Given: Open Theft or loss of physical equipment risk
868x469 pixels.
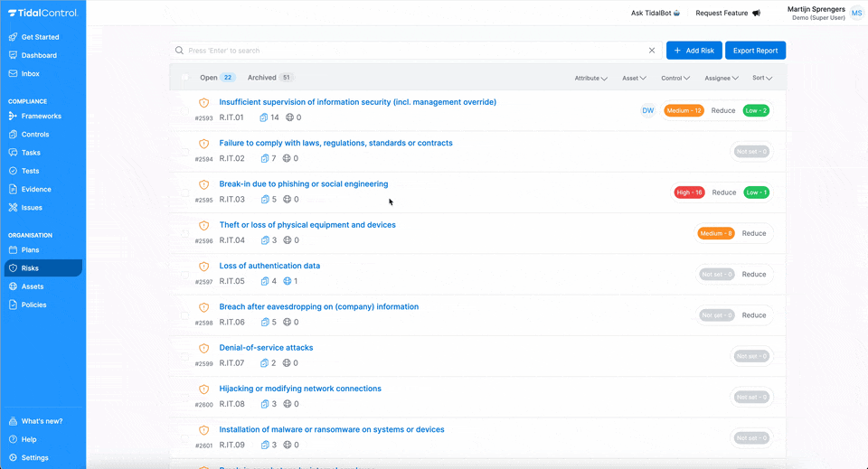Looking at the screenshot, I should (307, 224).
